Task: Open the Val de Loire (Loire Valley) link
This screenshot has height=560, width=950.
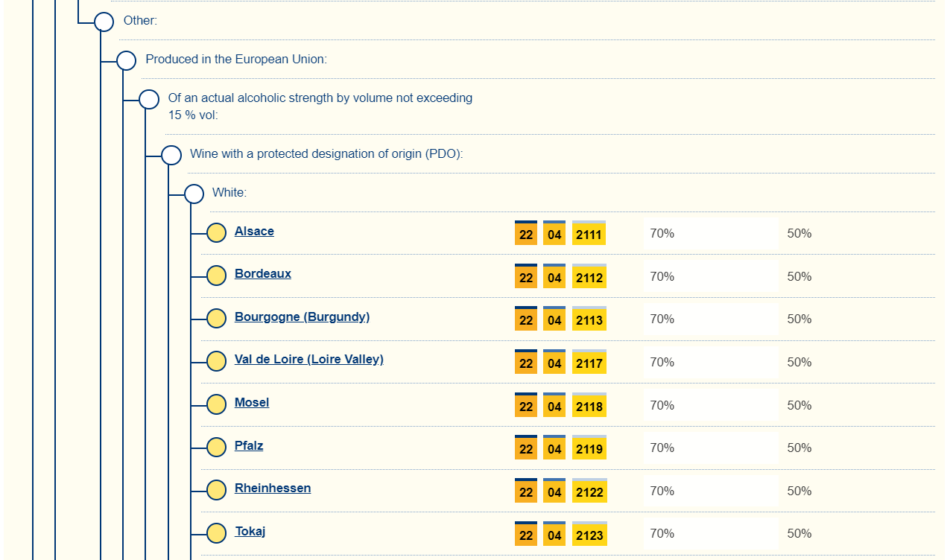Action: (308, 359)
